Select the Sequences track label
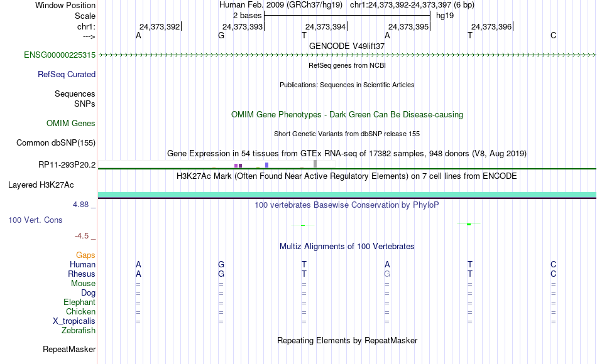The width and height of the screenshot is (597, 364). [x=75, y=94]
